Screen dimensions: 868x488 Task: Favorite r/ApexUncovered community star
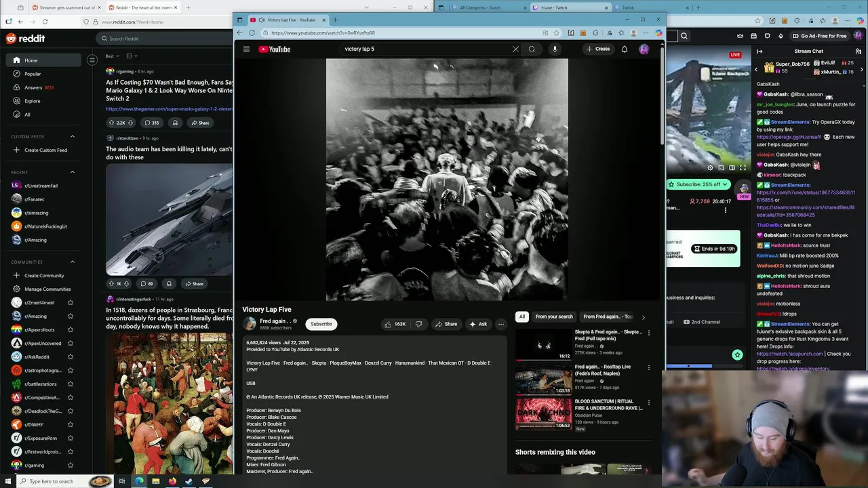point(70,343)
